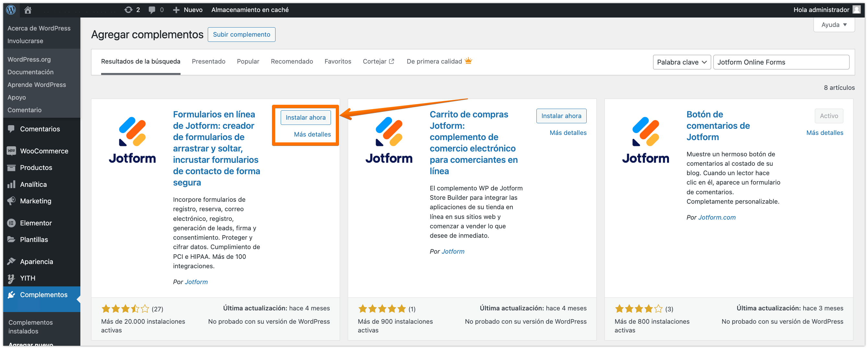Open the Botón de comentarios de Jotform title
Screen dimensions: 868x349
coord(718,126)
